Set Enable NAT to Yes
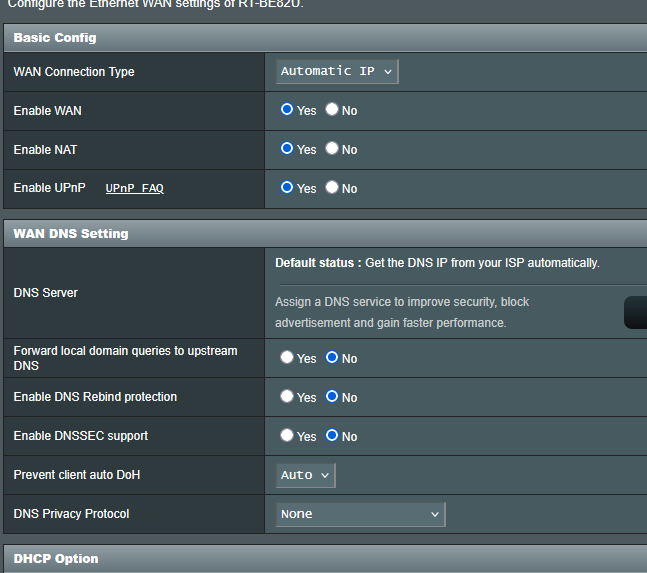The height and width of the screenshot is (573, 647). [287, 149]
